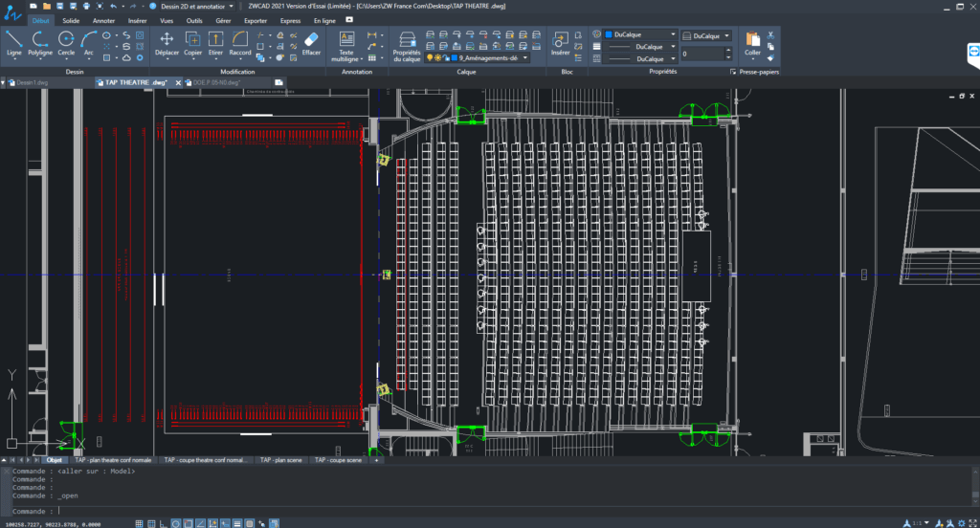Toggle layer freeze sun icon
The width and height of the screenshot is (980, 528).
pyautogui.click(x=437, y=58)
